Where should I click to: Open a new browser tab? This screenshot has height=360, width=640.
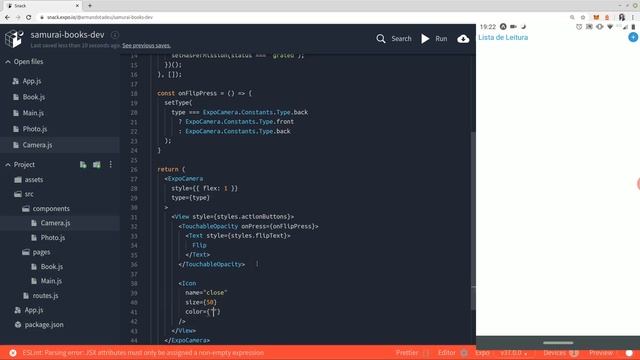click(90, 6)
